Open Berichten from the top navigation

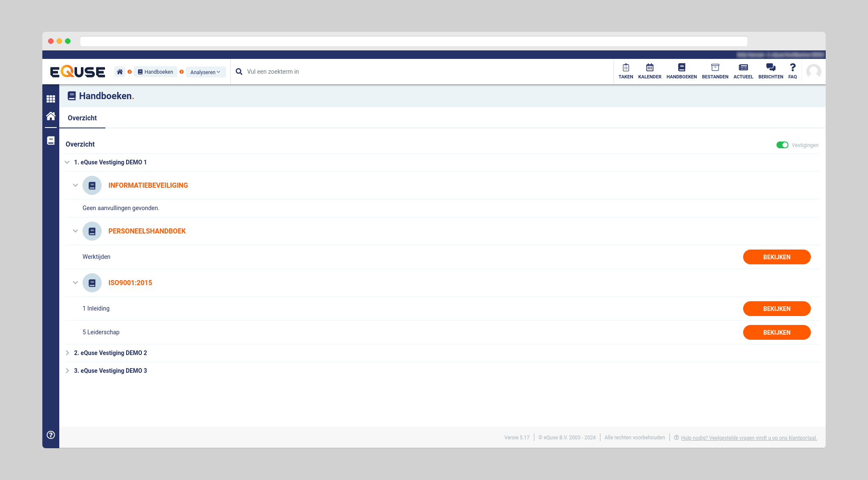coord(771,71)
